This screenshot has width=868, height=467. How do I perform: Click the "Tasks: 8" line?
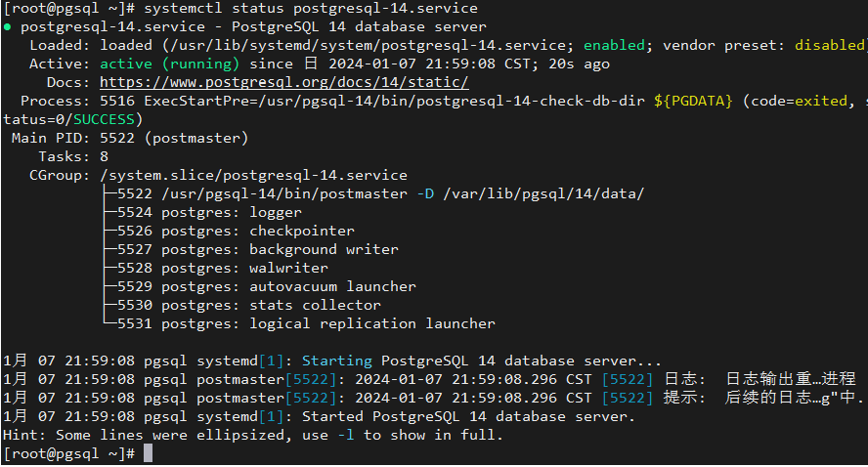click(73, 156)
